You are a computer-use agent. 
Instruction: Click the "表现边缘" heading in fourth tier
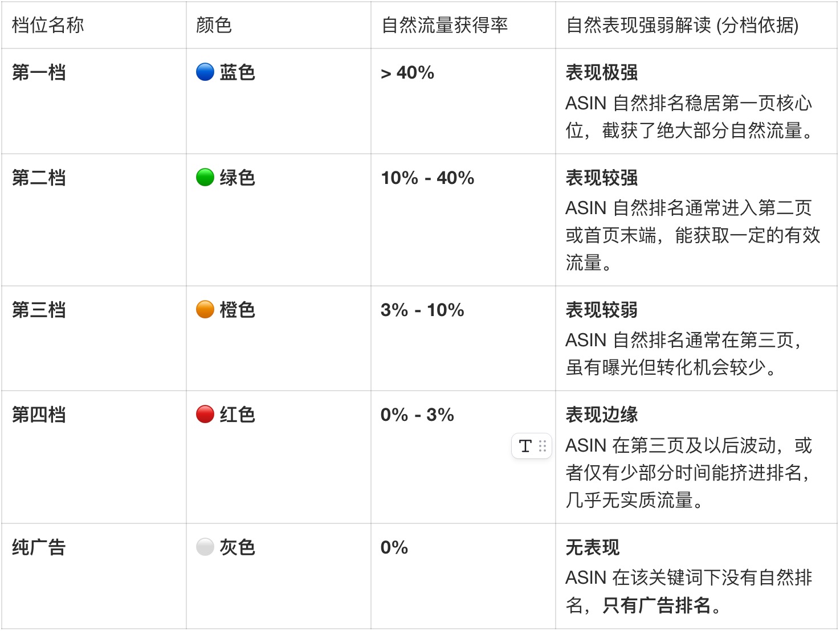[x=601, y=415]
